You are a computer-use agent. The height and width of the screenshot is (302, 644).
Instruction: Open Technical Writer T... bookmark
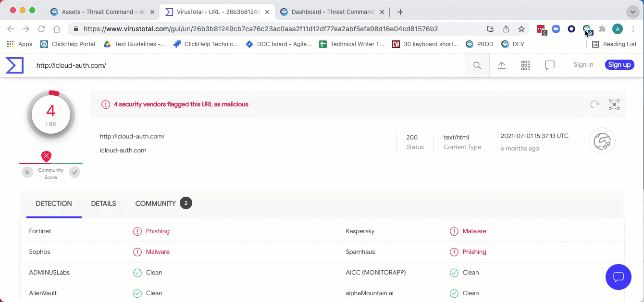[352, 44]
